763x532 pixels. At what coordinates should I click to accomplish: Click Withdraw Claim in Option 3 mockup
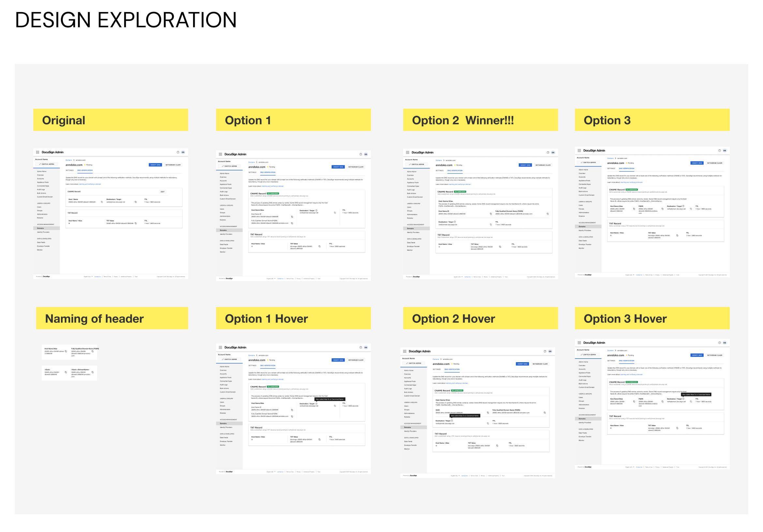click(x=714, y=163)
